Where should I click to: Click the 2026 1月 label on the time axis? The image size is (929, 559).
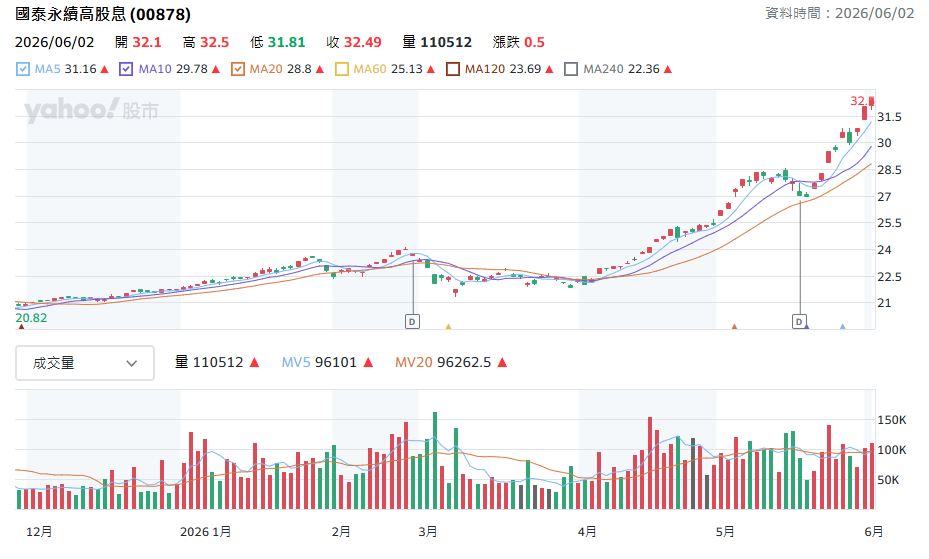206,532
